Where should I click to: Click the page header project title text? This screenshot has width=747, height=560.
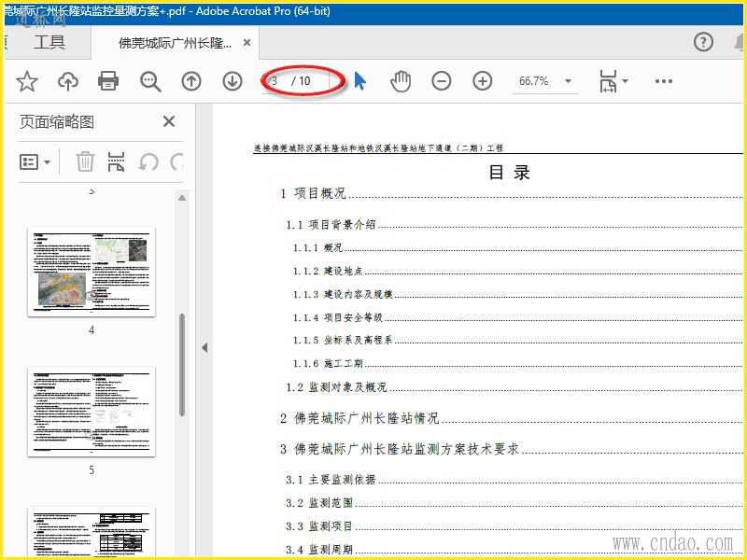tap(378, 148)
